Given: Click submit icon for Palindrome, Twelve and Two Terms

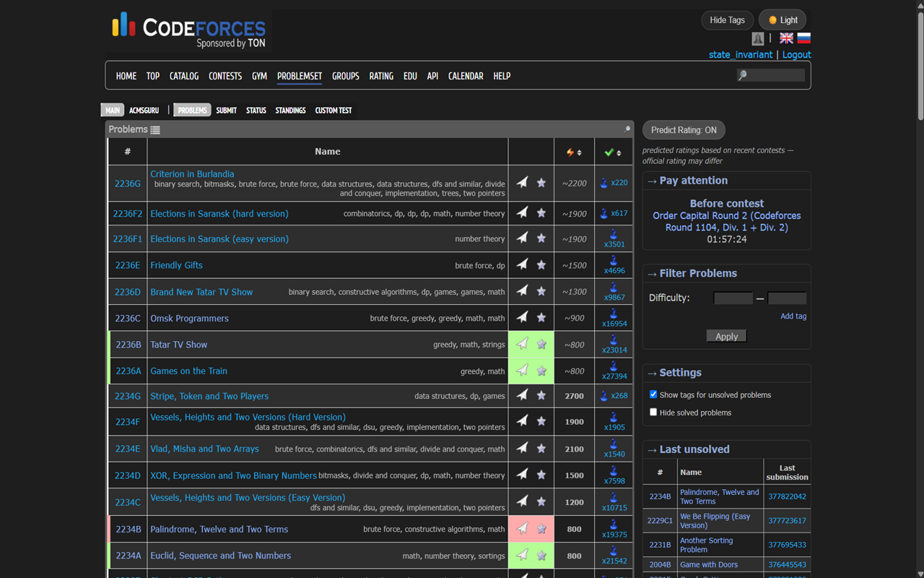Looking at the screenshot, I should click(x=522, y=528).
